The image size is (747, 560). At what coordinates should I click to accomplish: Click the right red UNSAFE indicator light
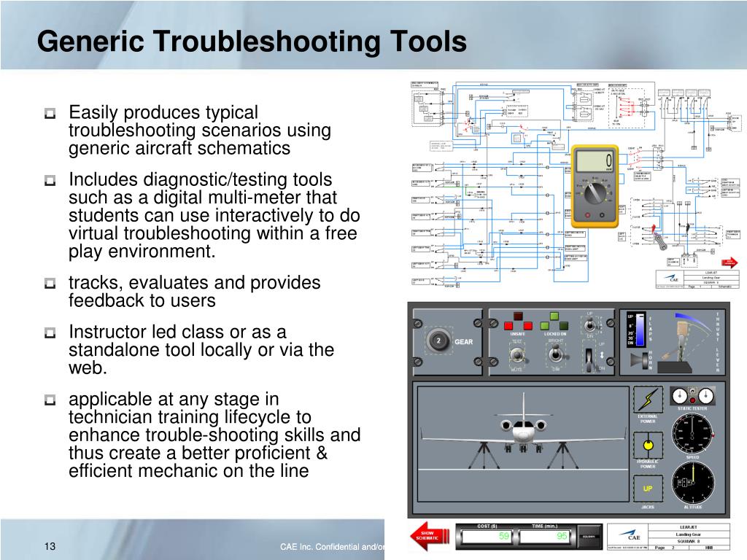pos(528,326)
